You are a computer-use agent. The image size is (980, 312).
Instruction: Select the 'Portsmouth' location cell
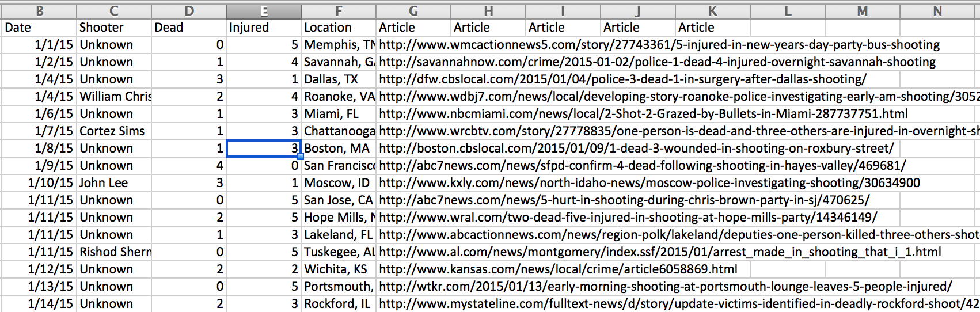pyautogui.click(x=339, y=287)
